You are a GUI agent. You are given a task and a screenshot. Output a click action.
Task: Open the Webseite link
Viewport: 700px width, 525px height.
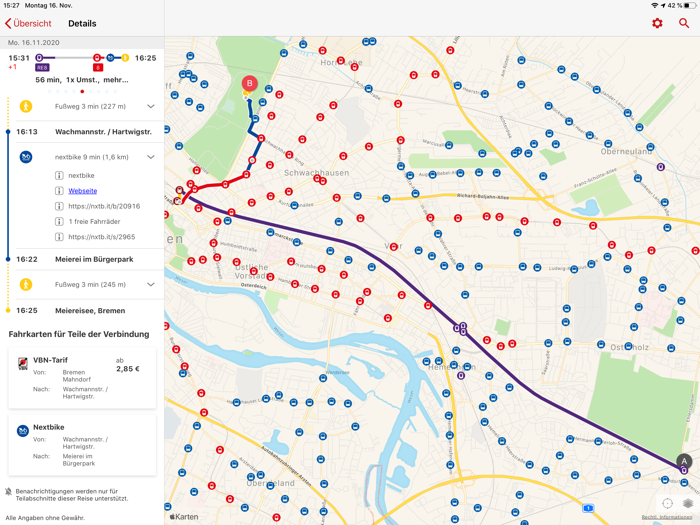83,191
